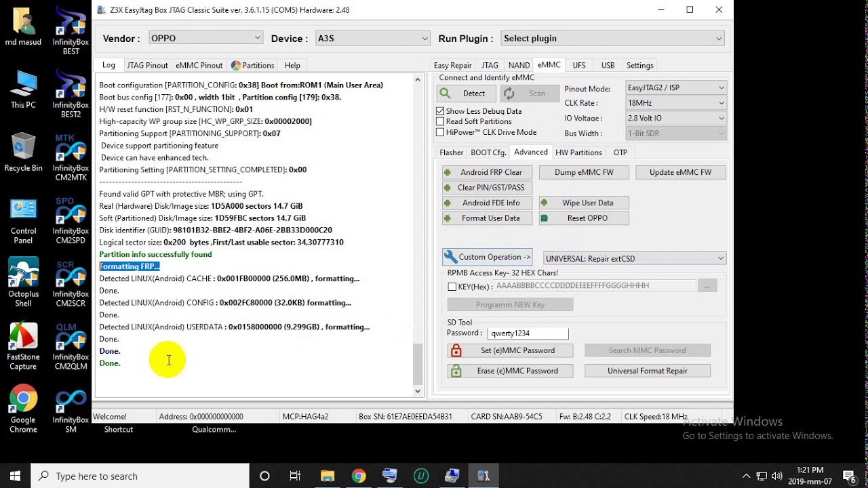Switch to the HW Partitions sub-tab
This screenshot has height=488, width=868.
pos(578,152)
